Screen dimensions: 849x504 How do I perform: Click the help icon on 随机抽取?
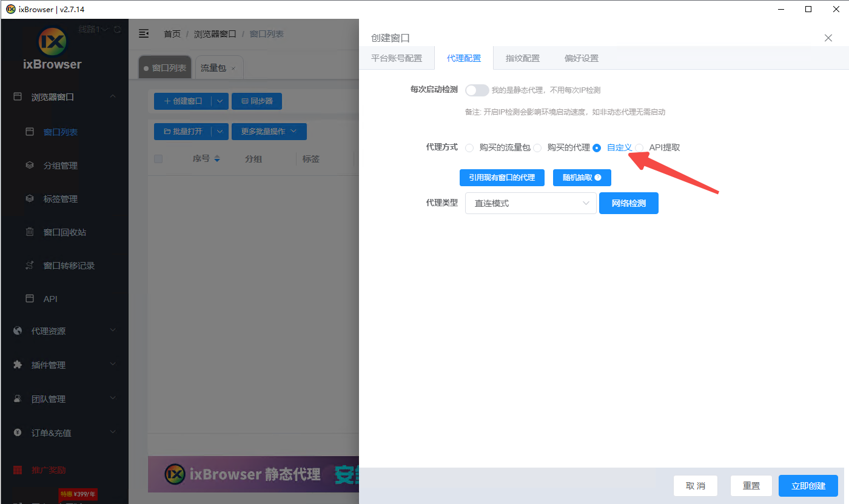(598, 178)
